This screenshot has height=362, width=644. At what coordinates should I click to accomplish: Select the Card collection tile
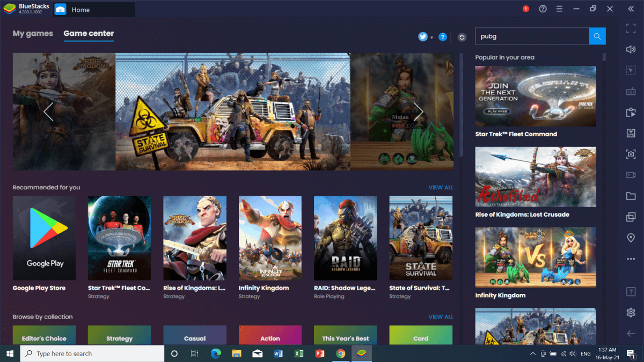pos(421,335)
